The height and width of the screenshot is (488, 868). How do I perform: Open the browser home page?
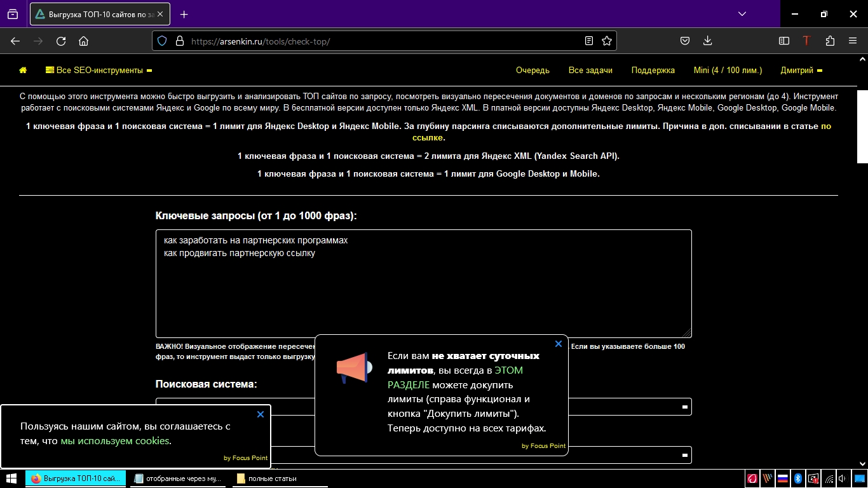tap(83, 41)
